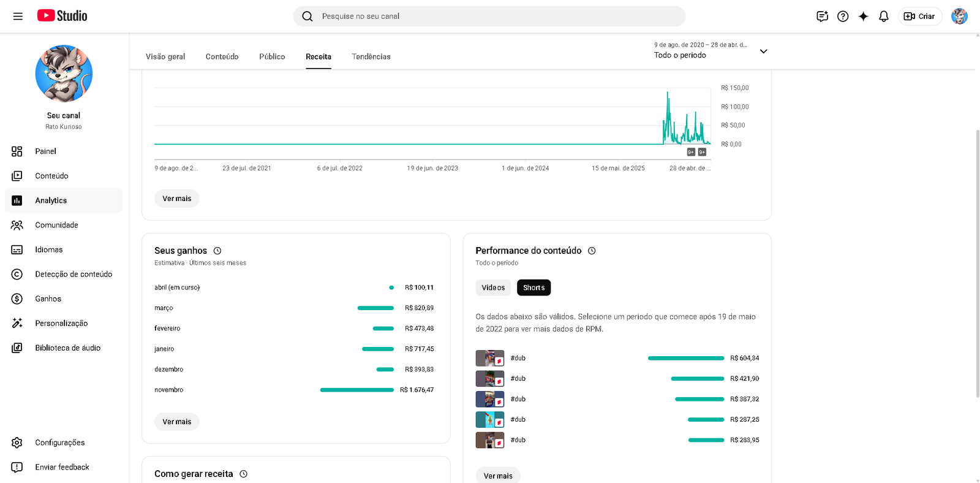Viewport: 980px width, 483px height.
Task: Click the icon beside Performance do conteúdo
Action: click(x=592, y=251)
